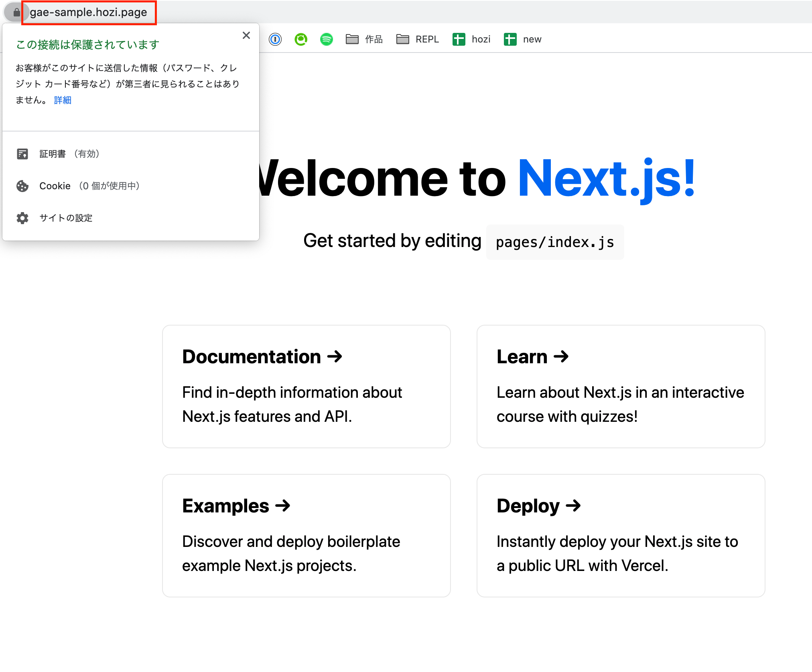The image size is (812, 672).
Task: Close the site info popup
Action: click(x=246, y=35)
